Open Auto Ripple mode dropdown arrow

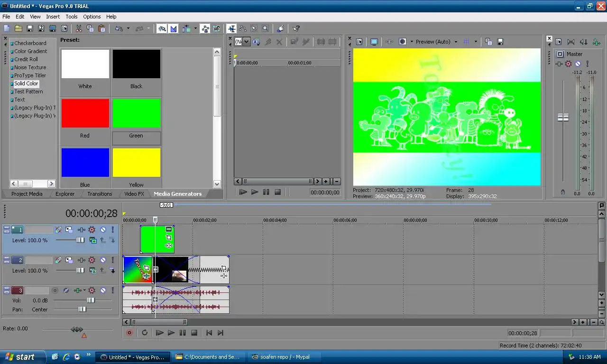pyautogui.click(x=195, y=28)
